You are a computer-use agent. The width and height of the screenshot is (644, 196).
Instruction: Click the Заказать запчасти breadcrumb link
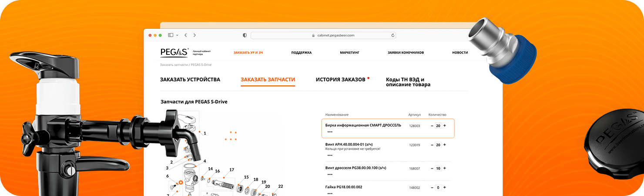174,65
